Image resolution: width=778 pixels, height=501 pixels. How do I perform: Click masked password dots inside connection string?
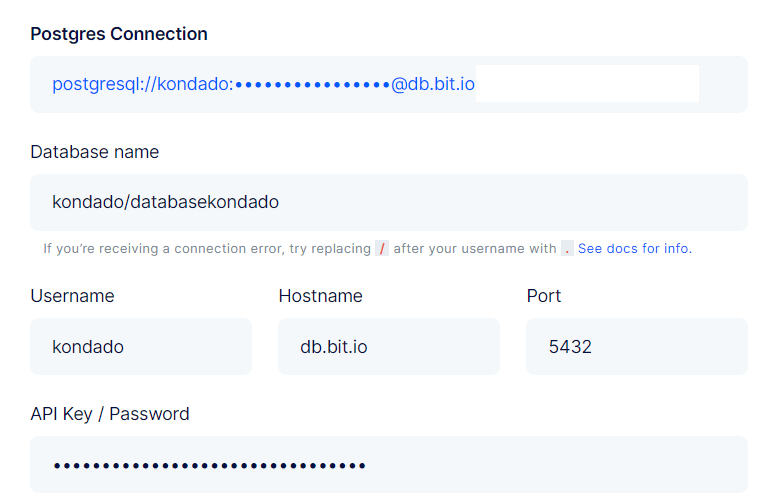pos(311,84)
